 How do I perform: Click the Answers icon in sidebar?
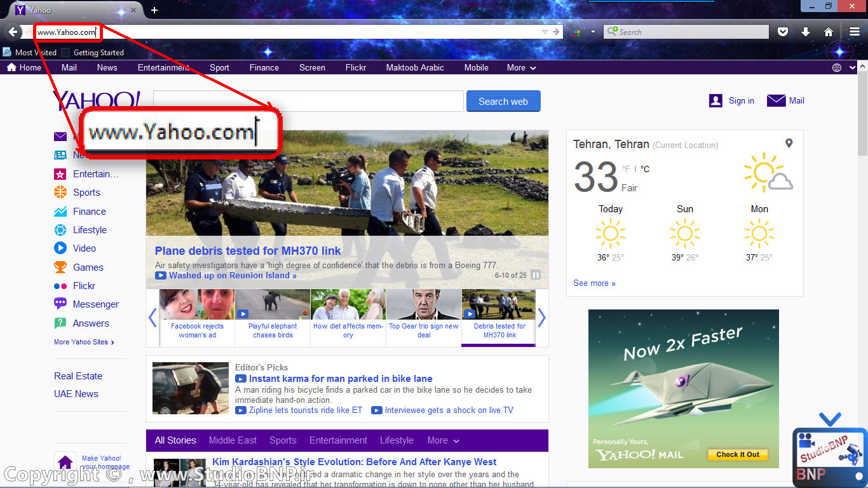[60, 323]
